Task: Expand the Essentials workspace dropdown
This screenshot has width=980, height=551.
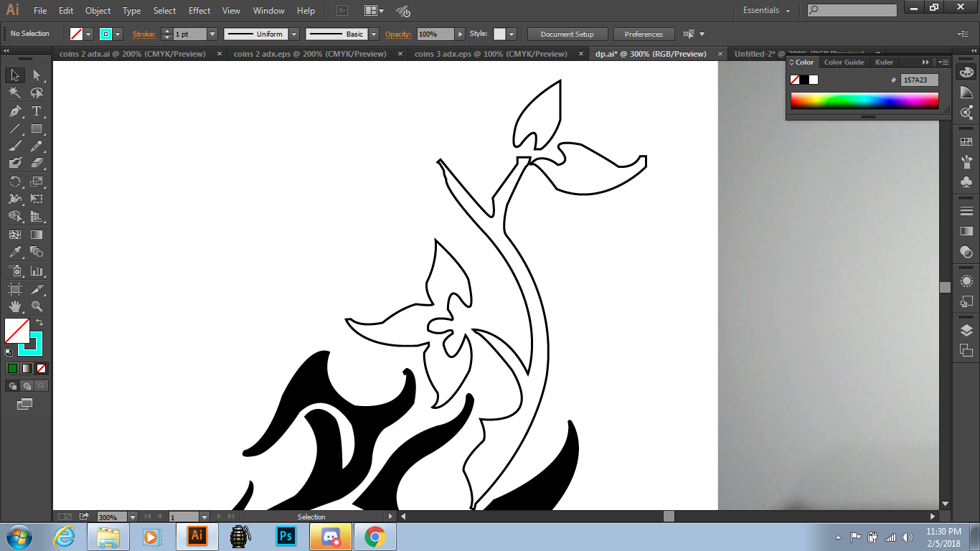Action: point(767,11)
